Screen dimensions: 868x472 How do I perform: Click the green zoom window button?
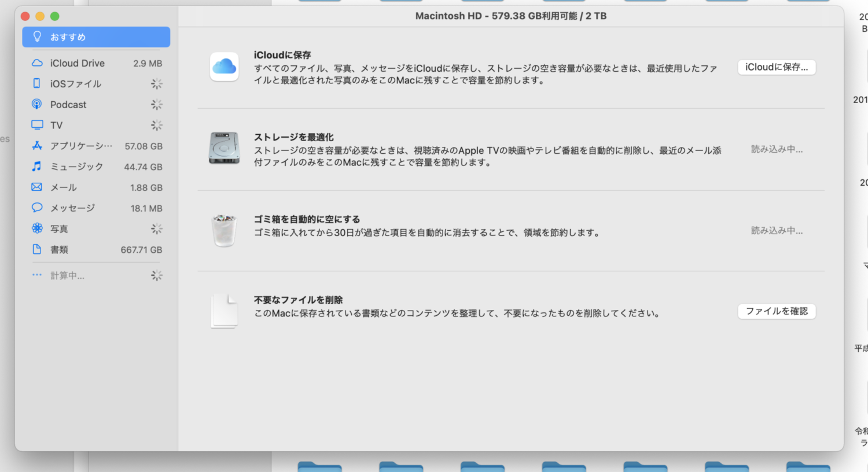point(54,16)
